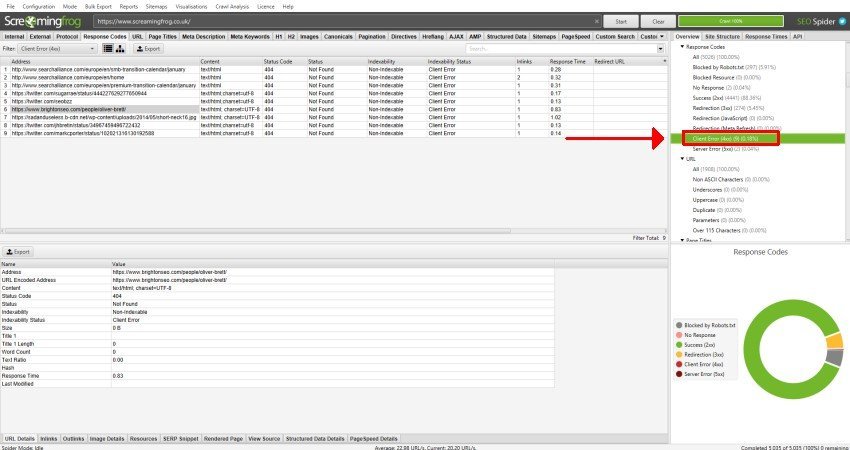Collapse the Response Codes tree section
Screen dimensions: 850x450
(x=681, y=47)
